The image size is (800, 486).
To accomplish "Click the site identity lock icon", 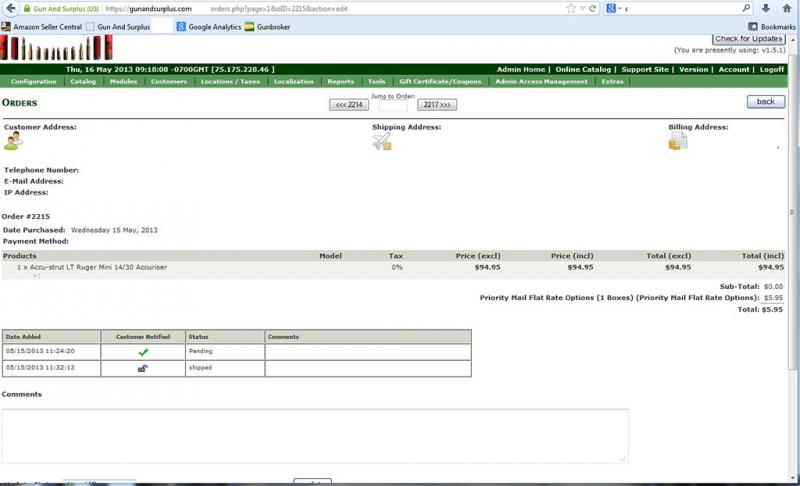I will coord(27,9).
